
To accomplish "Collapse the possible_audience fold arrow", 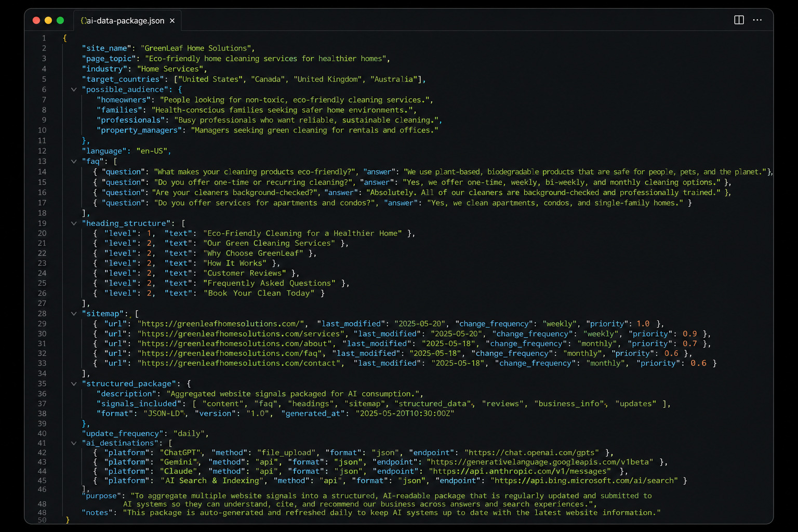I will [74, 89].
